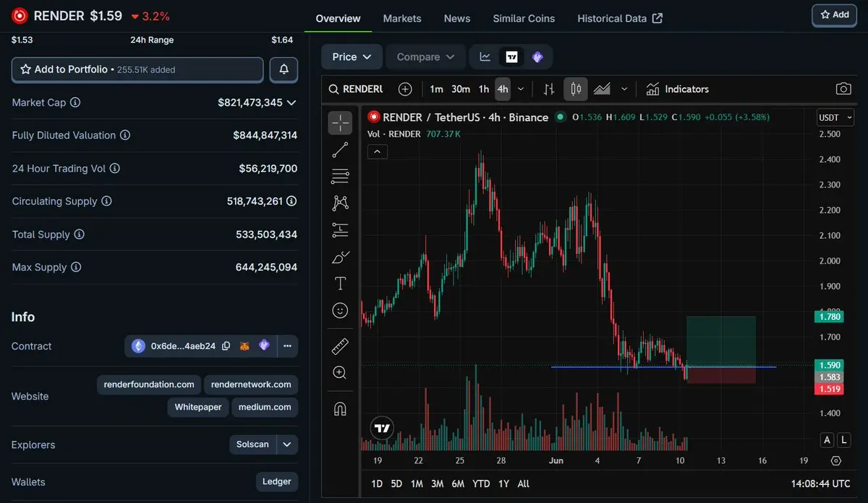
Task: Collapse the indicator legend arrow
Action: point(378,151)
